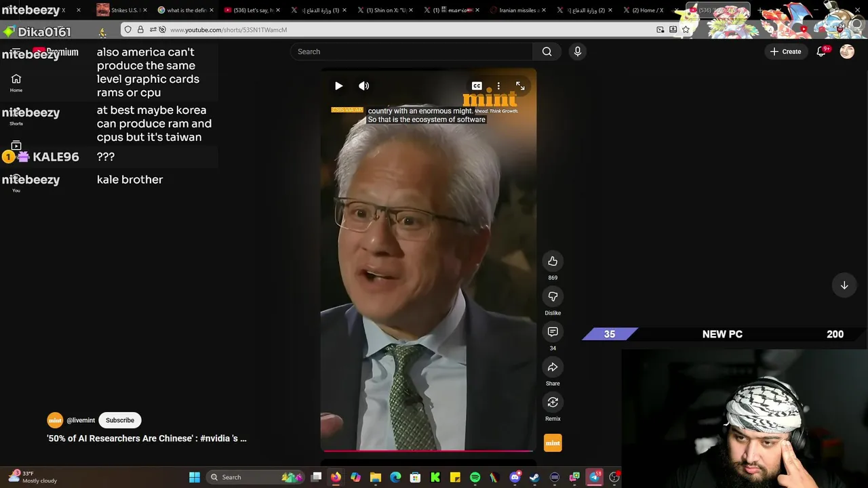Open the @livemint channel link
868x488 pixels.
(81, 420)
